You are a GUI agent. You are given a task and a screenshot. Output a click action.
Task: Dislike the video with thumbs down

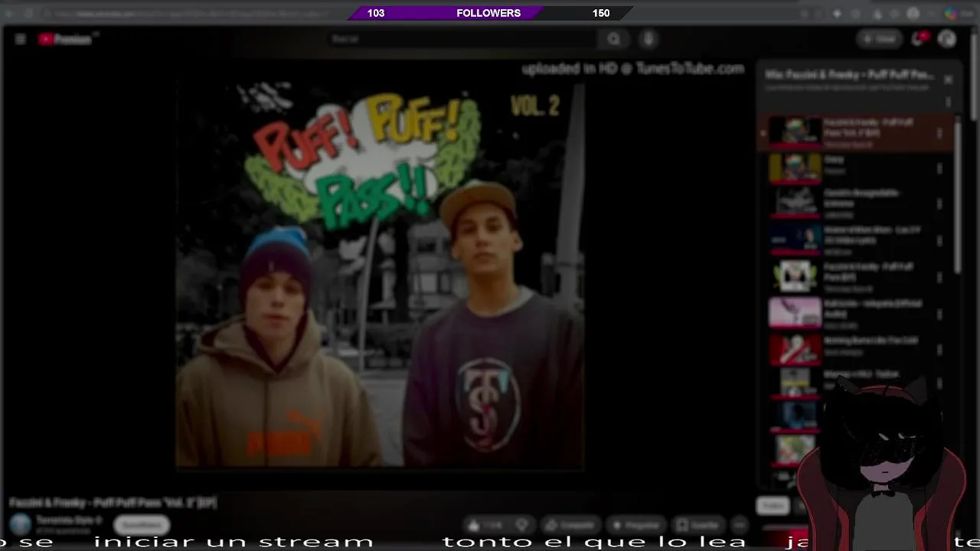point(522,525)
